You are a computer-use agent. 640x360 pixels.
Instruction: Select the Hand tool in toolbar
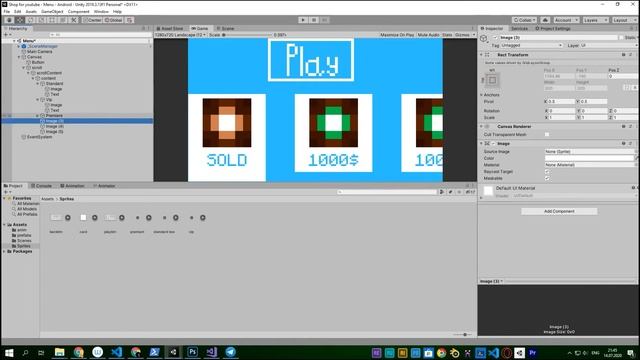9,20
